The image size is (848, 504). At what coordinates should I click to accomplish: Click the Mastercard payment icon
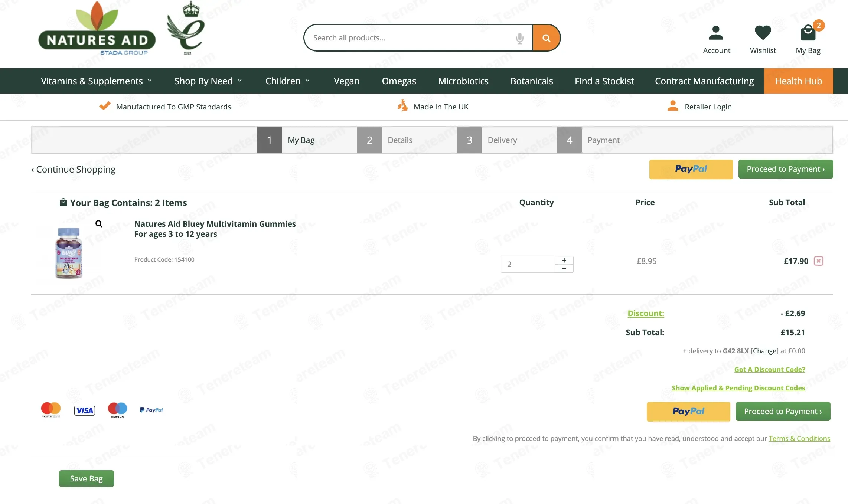point(50,410)
